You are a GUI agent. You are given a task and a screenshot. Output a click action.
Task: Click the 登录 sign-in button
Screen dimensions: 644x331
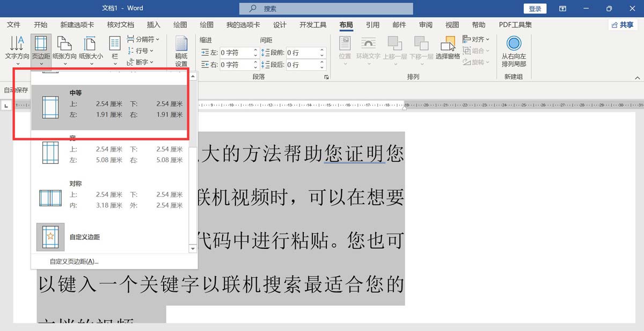(535, 9)
